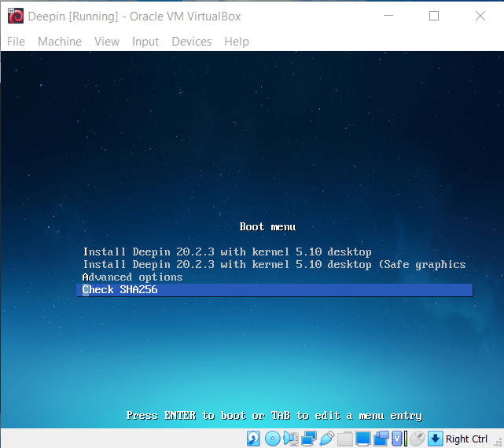Open the View menu
The image size is (504, 448).
point(107,42)
